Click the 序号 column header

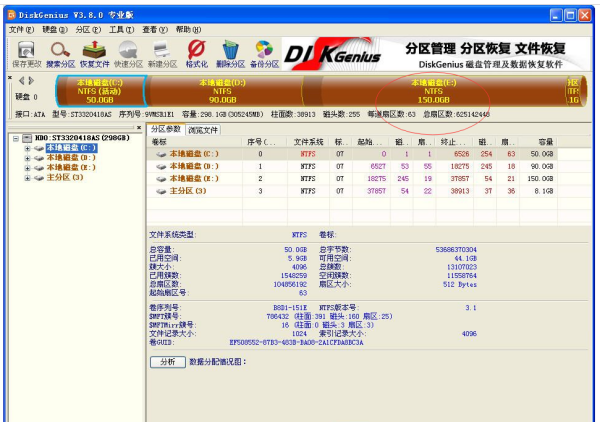pos(265,142)
